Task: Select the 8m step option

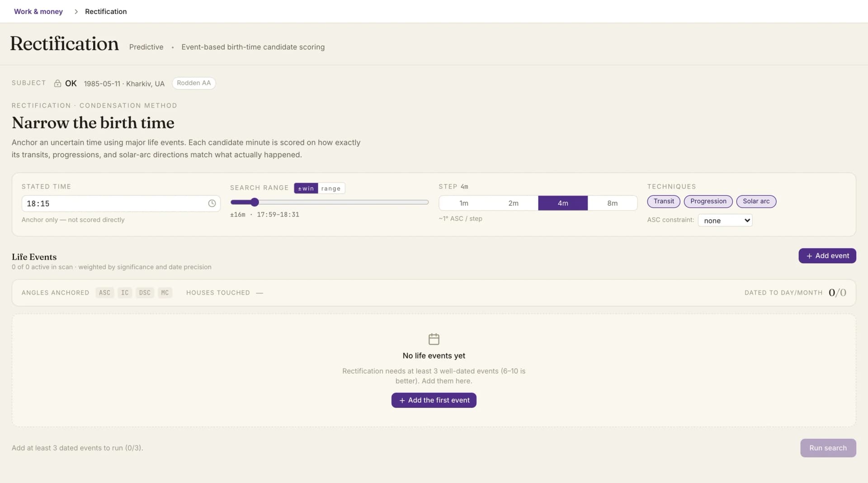Action: coord(612,203)
